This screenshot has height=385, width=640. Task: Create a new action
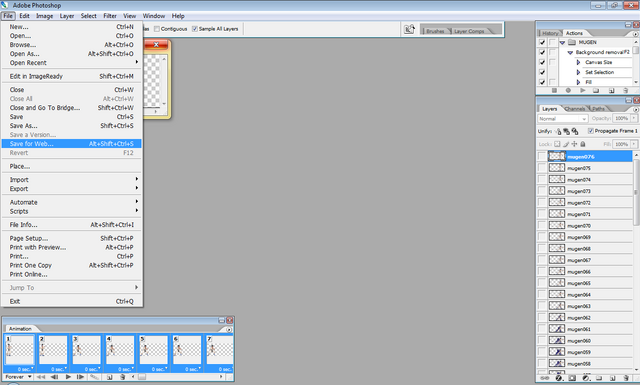tap(611, 90)
